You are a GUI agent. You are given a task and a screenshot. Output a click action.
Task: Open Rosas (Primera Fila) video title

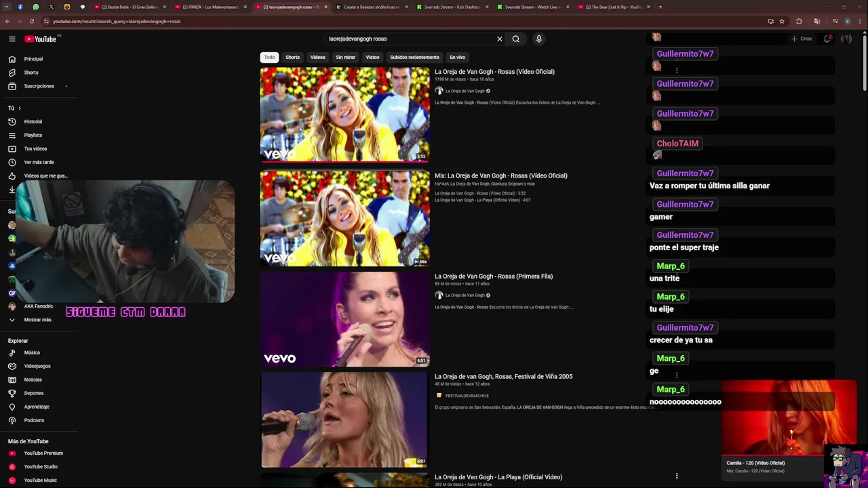coord(494,277)
